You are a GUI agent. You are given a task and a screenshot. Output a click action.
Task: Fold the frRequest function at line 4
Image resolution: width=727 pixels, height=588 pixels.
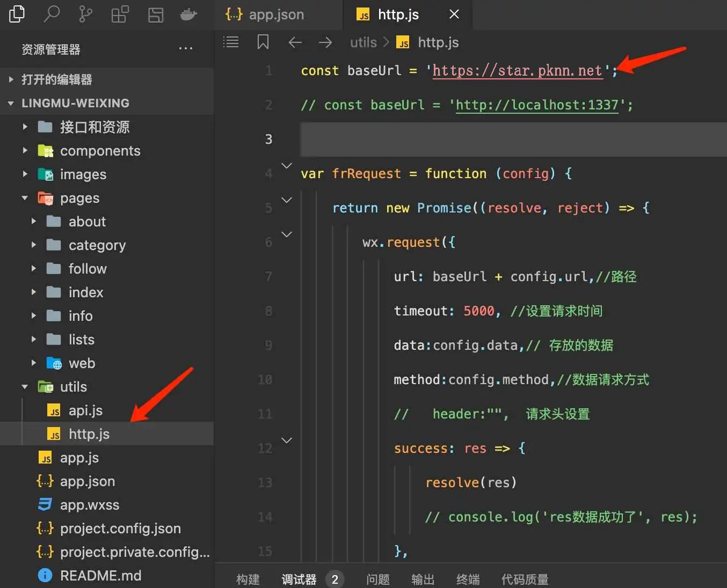(x=287, y=166)
